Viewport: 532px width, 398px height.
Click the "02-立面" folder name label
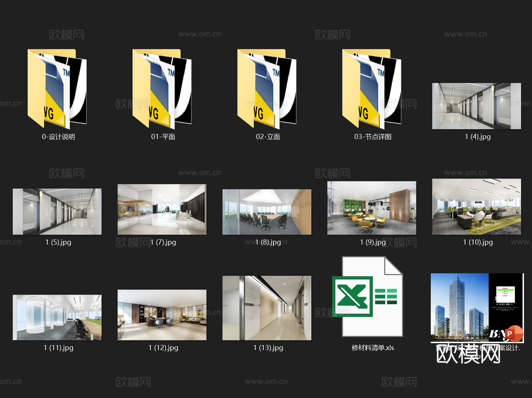coord(268,137)
